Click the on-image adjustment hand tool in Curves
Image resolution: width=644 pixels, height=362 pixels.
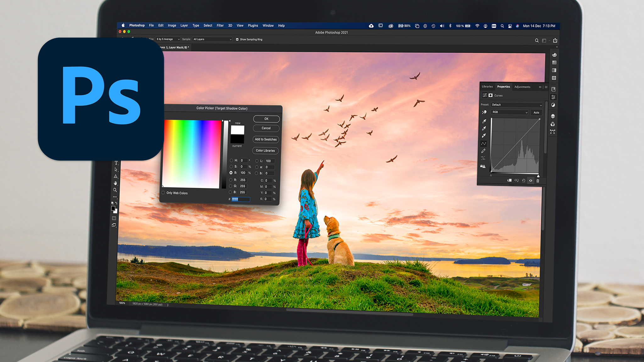484,112
